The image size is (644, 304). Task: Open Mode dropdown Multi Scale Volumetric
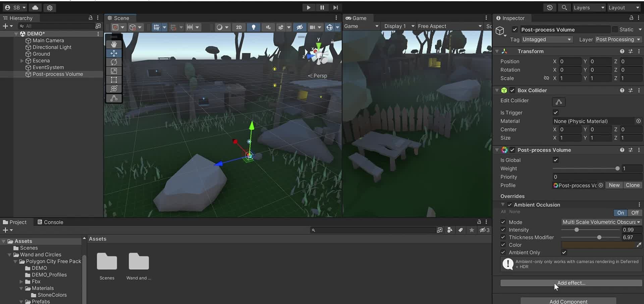point(602,222)
